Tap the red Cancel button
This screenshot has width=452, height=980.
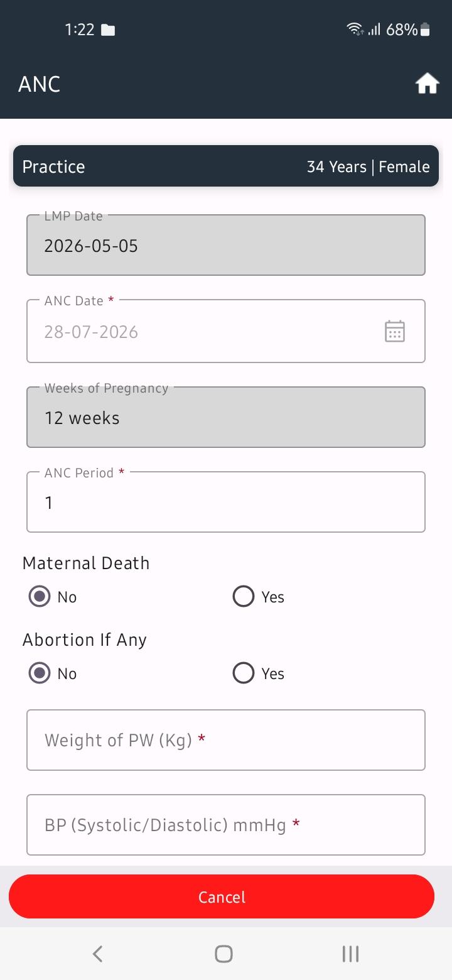pyautogui.click(x=222, y=896)
